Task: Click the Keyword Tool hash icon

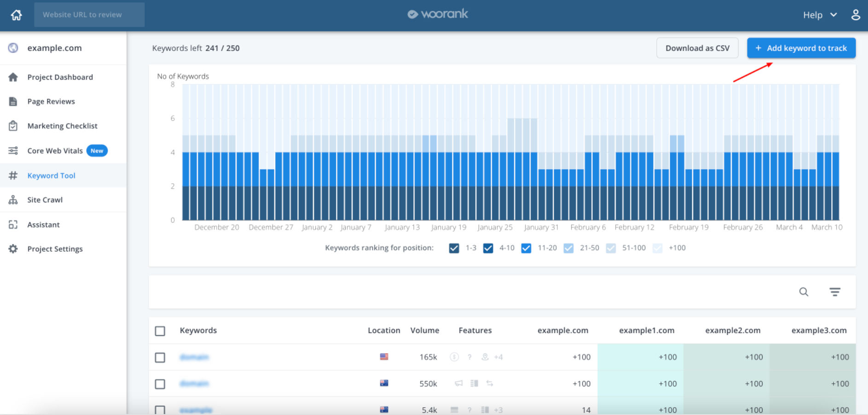Action: [13, 175]
